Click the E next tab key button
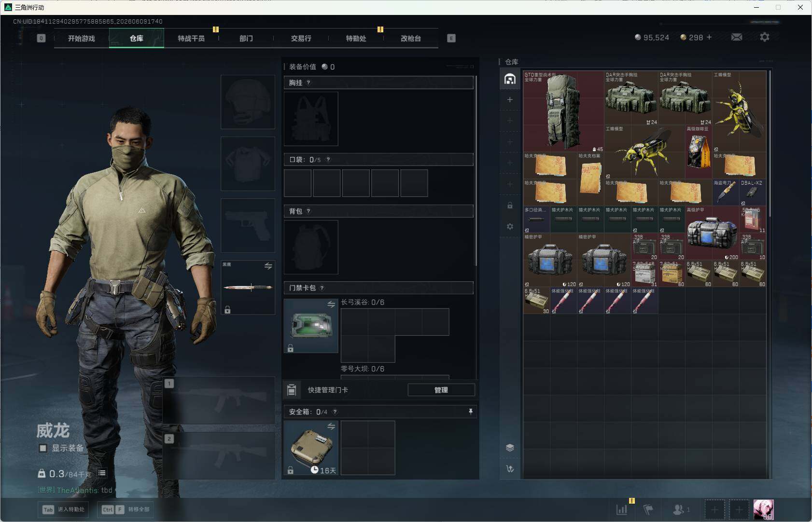This screenshot has height=522, width=812. [x=451, y=38]
